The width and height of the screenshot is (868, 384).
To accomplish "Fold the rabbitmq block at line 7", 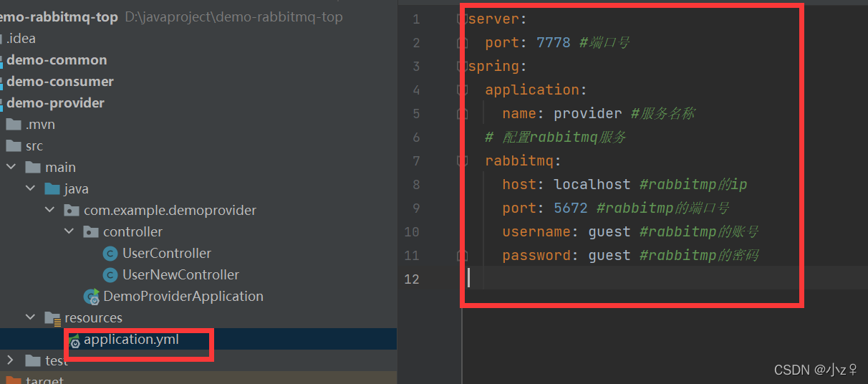I will tap(463, 161).
